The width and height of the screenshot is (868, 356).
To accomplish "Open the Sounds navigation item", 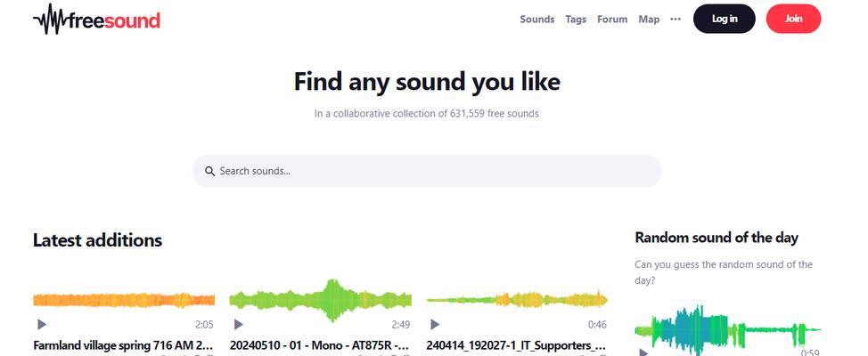I will click(536, 19).
